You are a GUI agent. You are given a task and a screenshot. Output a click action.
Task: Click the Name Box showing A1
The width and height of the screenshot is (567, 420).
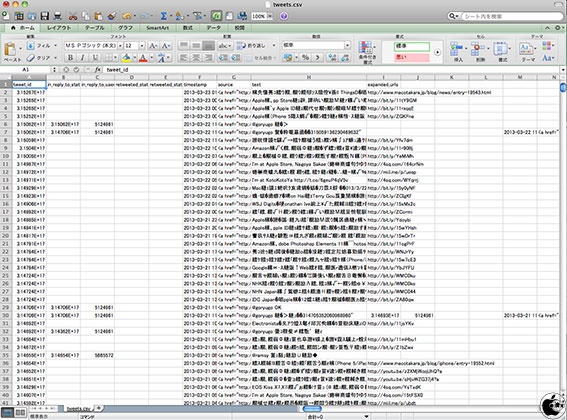(25, 69)
